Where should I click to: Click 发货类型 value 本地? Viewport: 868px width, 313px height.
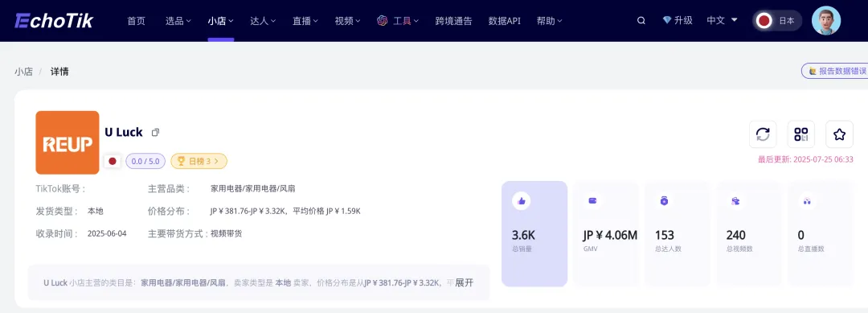95,211
